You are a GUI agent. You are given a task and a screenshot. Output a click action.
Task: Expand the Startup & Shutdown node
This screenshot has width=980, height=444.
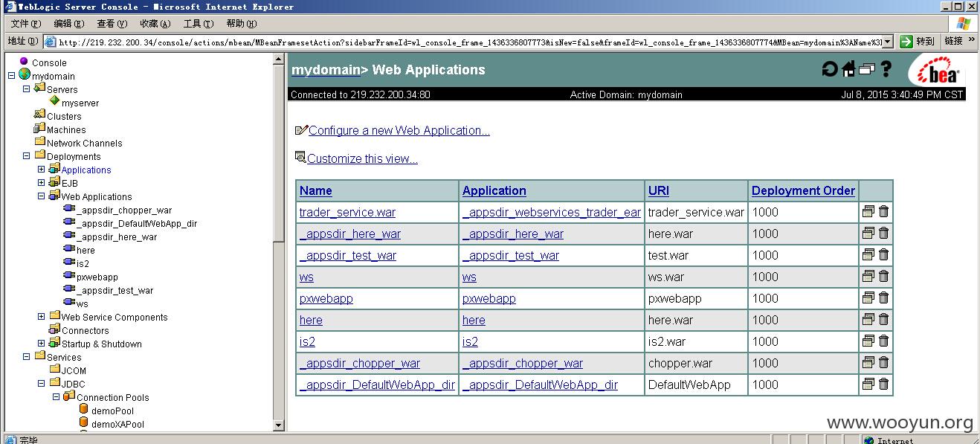coord(41,344)
